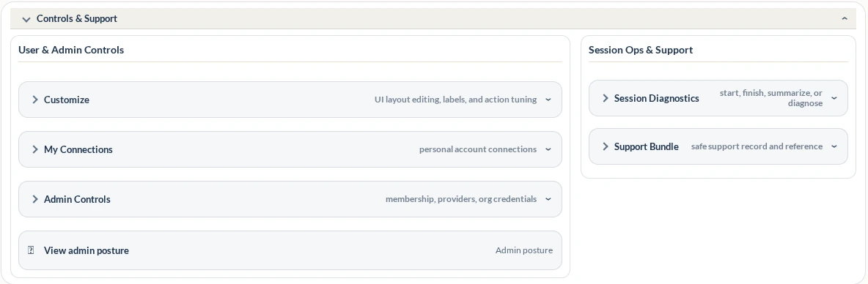Expand the Support Bundle arrow
This screenshot has height=284, width=868.
coord(605,146)
